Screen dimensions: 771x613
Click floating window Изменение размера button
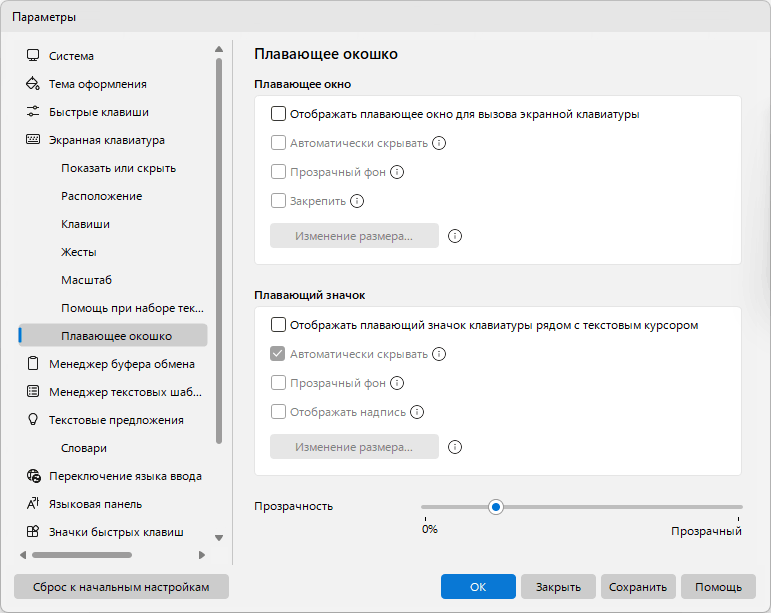click(354, 236)
